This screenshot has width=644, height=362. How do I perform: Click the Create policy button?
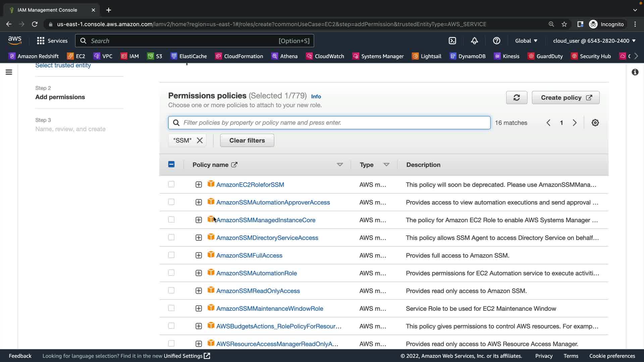(x=566, y=98)
